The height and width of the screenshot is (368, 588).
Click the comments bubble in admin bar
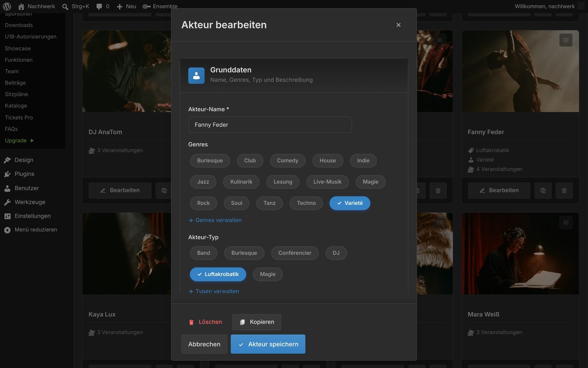103,6
